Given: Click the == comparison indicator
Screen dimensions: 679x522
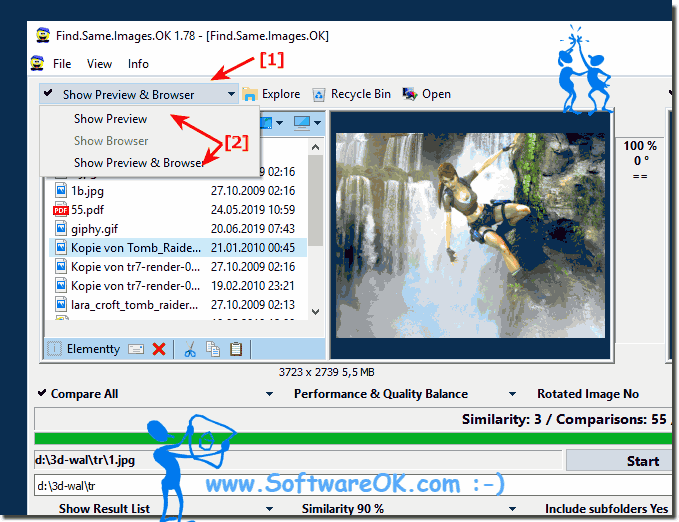Looking at the screenshot, I should tap(640, 176).
